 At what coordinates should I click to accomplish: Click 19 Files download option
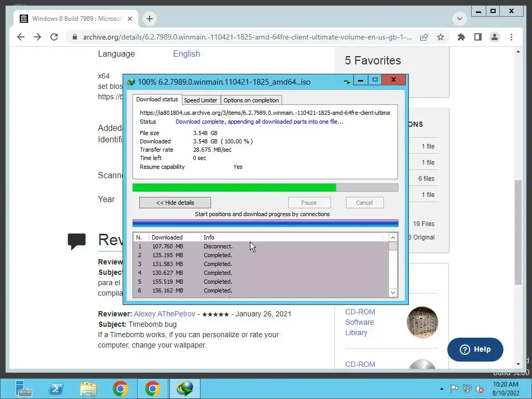(423, 223)
